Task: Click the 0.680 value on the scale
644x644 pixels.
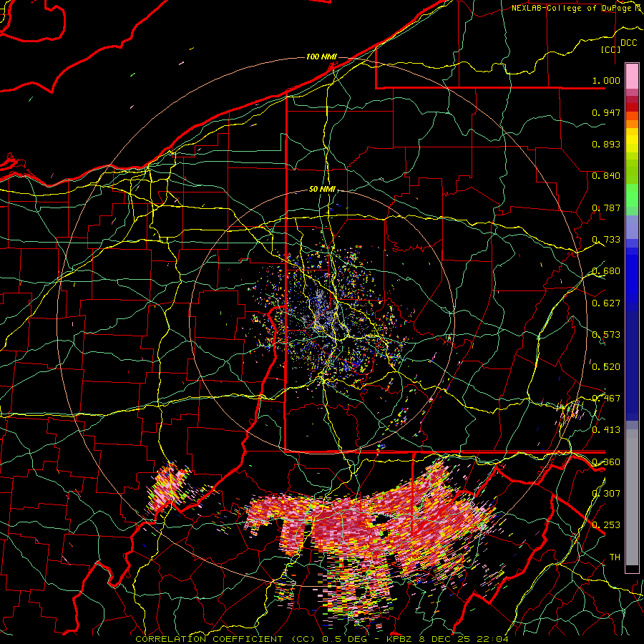Action: pyautogui.click(x=606, y=271)
